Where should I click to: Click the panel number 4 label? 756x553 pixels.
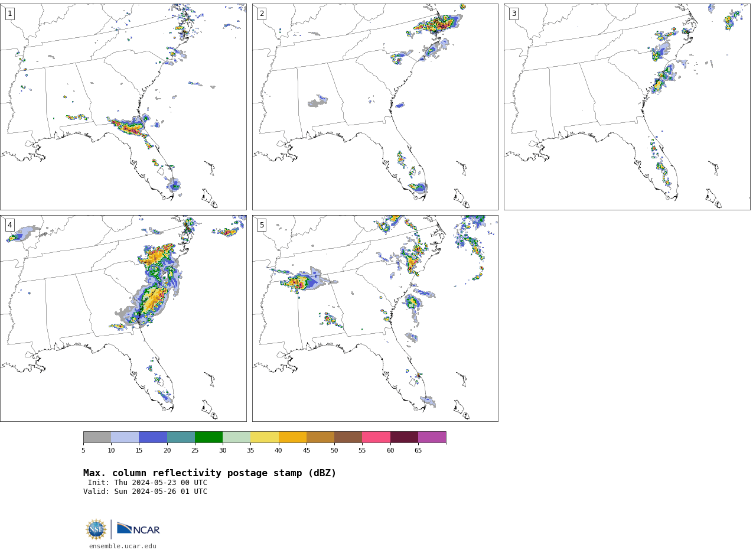coord(9,225)
